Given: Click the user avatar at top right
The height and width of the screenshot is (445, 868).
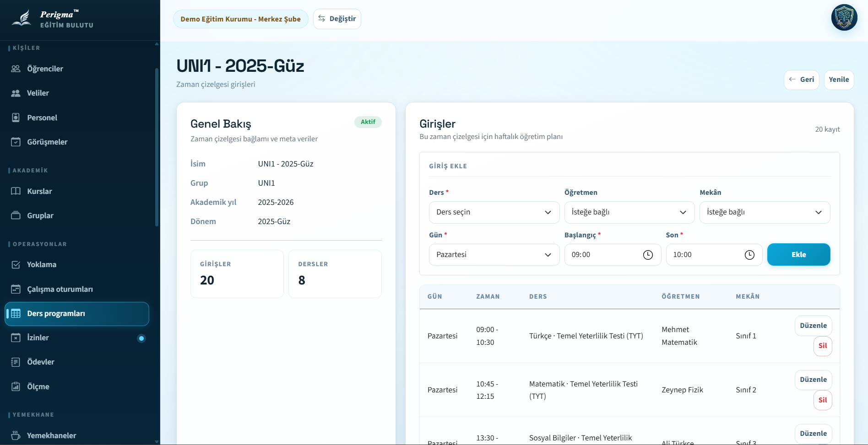Looking at the screenshot, I should click(844, 18).
